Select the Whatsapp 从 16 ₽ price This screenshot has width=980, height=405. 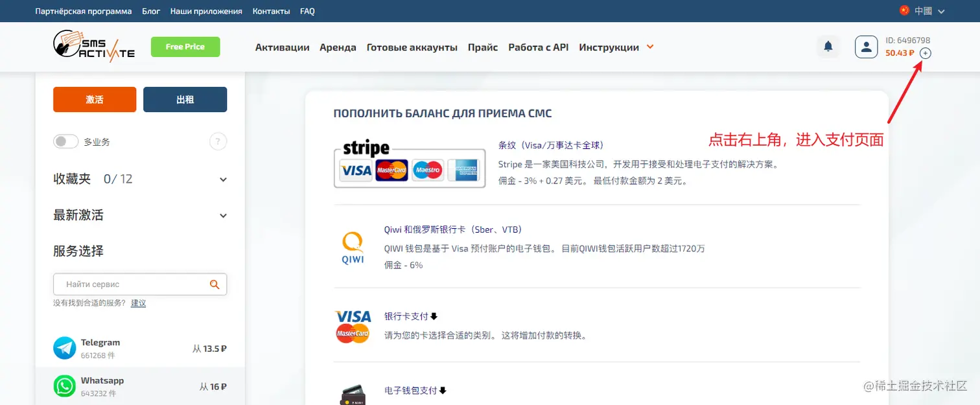point(213,387)
